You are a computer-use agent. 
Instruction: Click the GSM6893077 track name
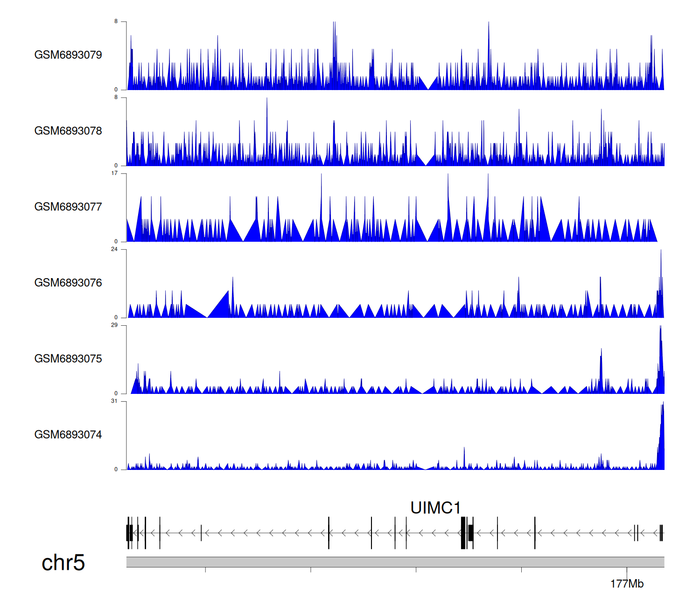68,207
